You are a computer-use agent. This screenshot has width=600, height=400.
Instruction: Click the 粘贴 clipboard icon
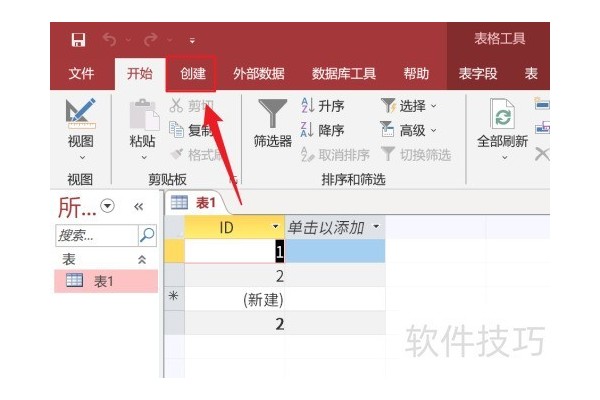pyautogui.click(x=144, y=114)
